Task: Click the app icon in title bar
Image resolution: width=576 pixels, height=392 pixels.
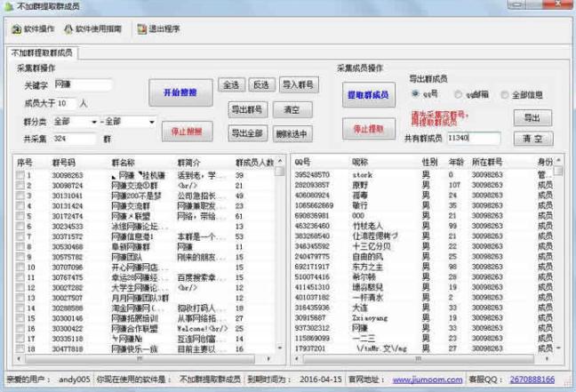Action: pyautogui.click(x=8, y=6)
